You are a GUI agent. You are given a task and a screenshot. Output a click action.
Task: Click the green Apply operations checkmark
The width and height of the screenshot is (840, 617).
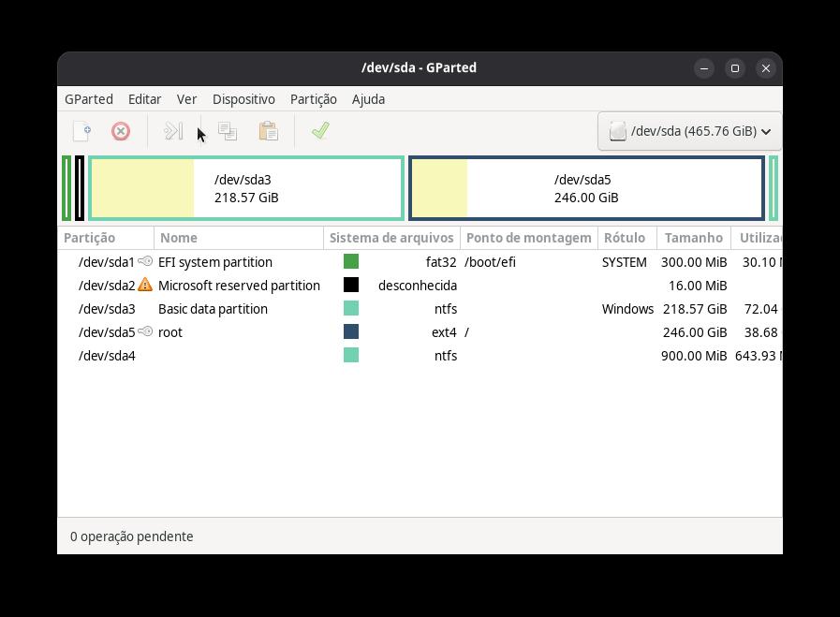(320, 131)
